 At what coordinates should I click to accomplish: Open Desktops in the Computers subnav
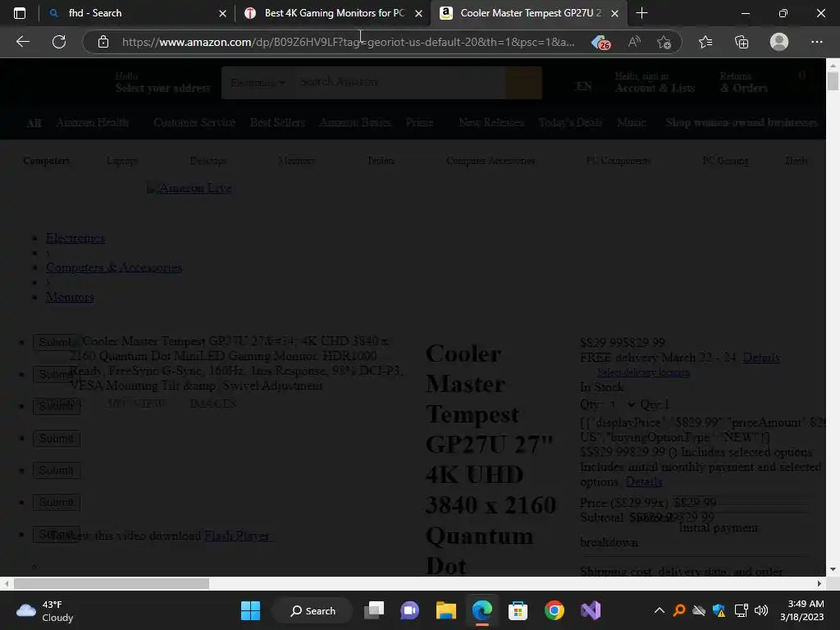coord(208,160)
